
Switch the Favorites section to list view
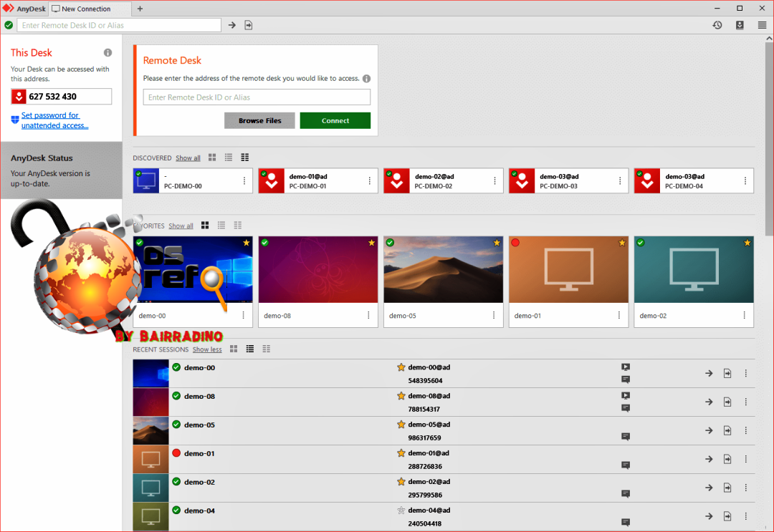click(221, 226)
